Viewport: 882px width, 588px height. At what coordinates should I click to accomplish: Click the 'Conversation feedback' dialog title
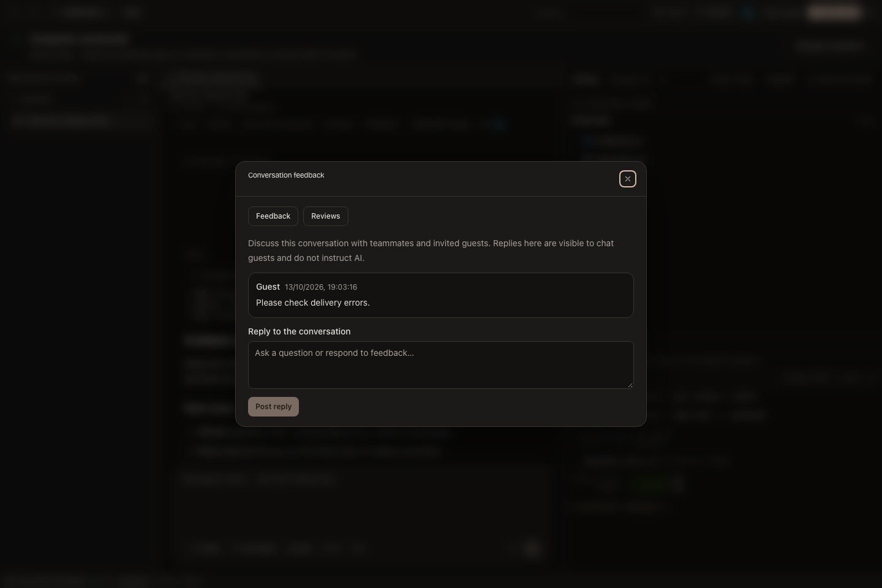[286, 175]
